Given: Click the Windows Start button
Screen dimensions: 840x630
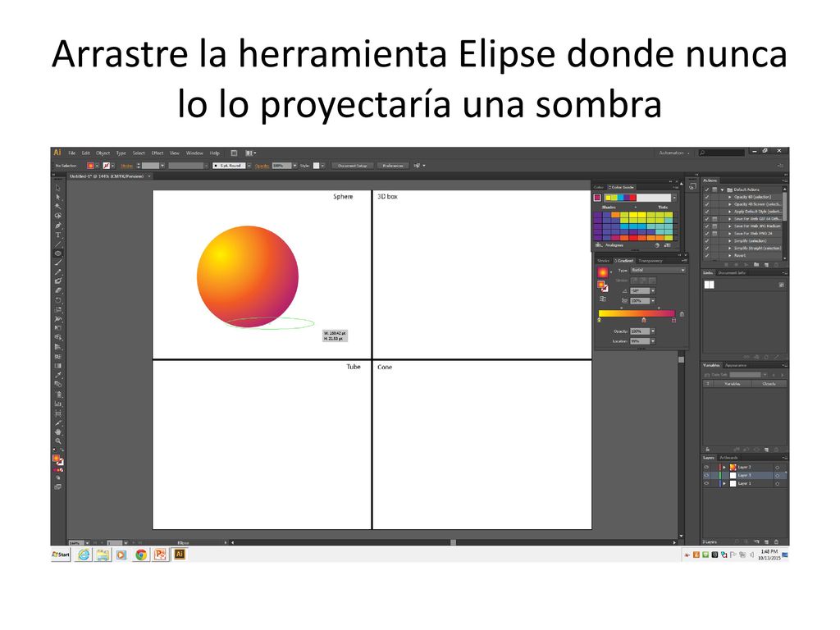Looking at the screenshot, I should pos(61,555).
